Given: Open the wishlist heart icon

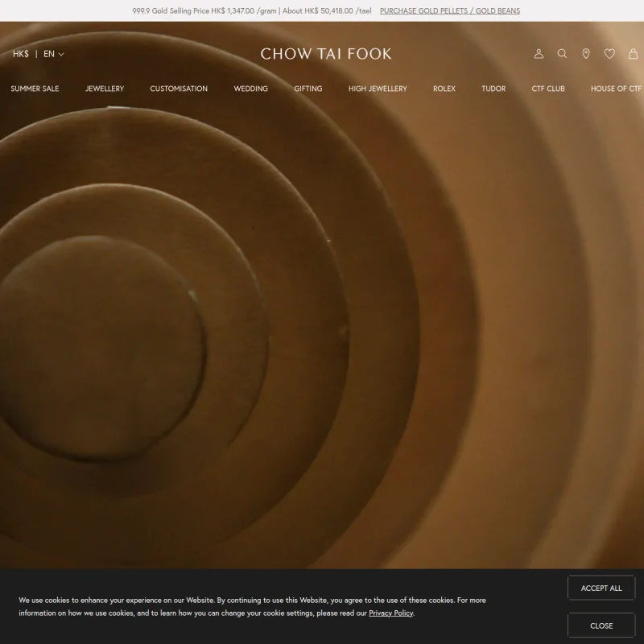Looking at the screenshot, I should coord(609,54).
